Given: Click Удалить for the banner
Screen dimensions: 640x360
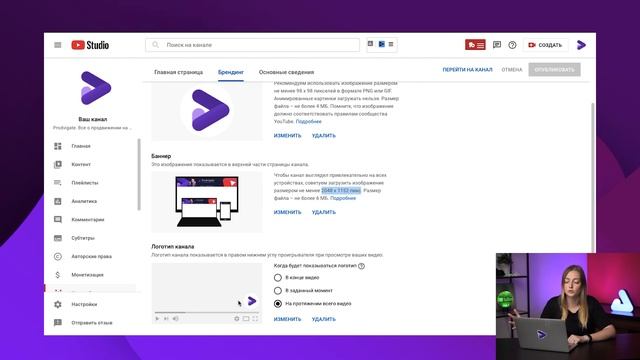Looking at the screenshot, I should (x=324, y=212).
